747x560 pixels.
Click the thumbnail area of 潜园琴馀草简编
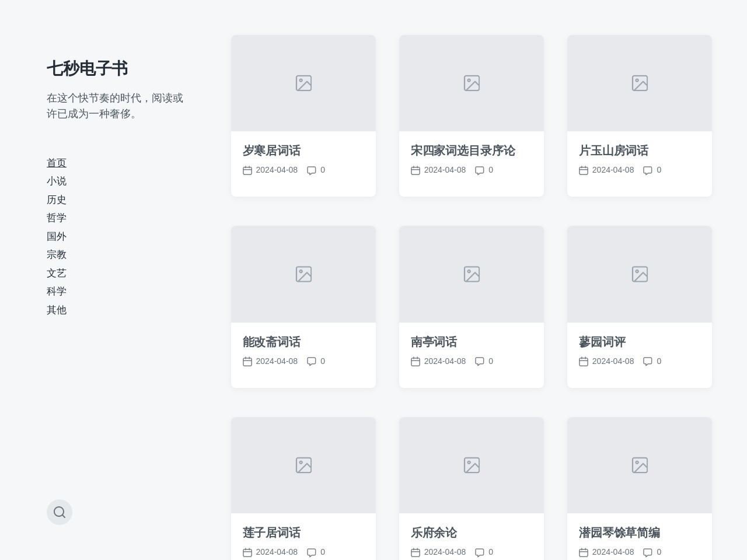640,465
